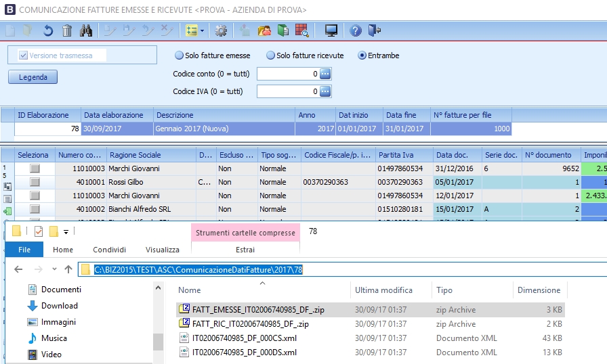Click the blue help question mark icon
This screenshot has width=607, height=364.
coord(356,30)
